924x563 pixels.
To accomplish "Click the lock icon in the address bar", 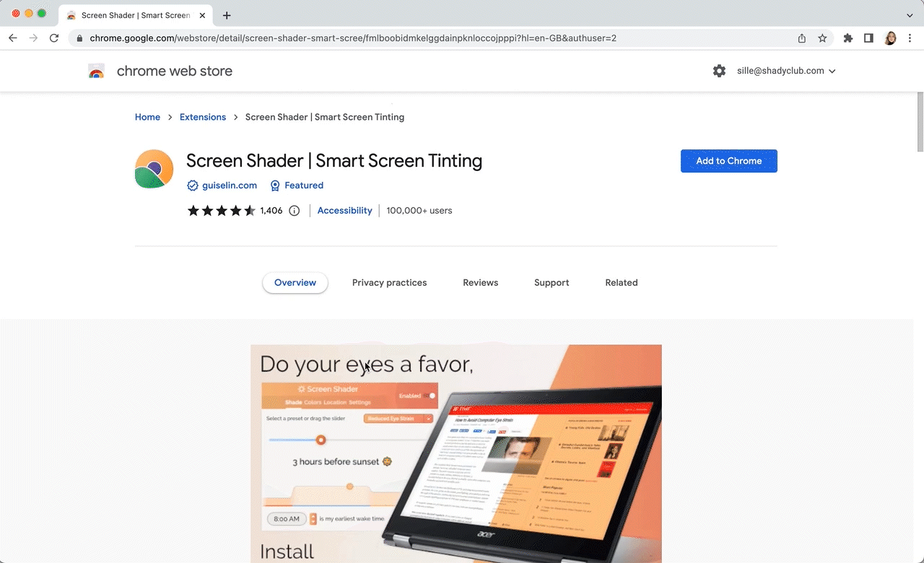I will [x=79, y=38].
